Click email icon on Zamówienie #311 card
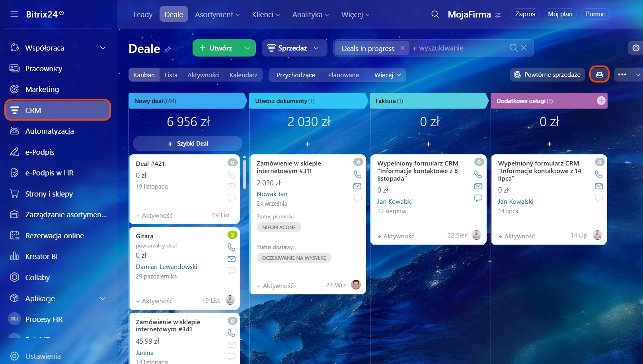The width and height of the screenshot is (643, 364). click(x=357, y=186)
